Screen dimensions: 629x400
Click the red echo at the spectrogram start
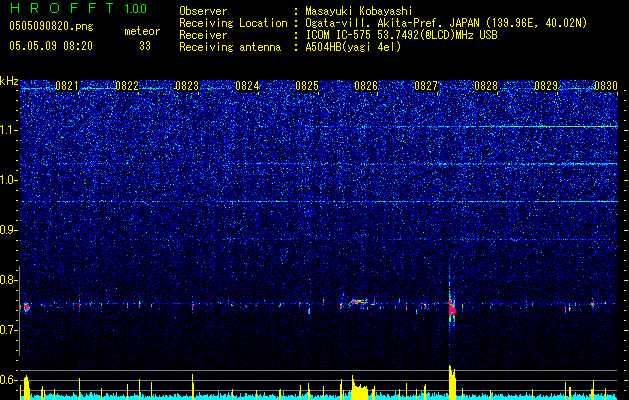point(26,308)
